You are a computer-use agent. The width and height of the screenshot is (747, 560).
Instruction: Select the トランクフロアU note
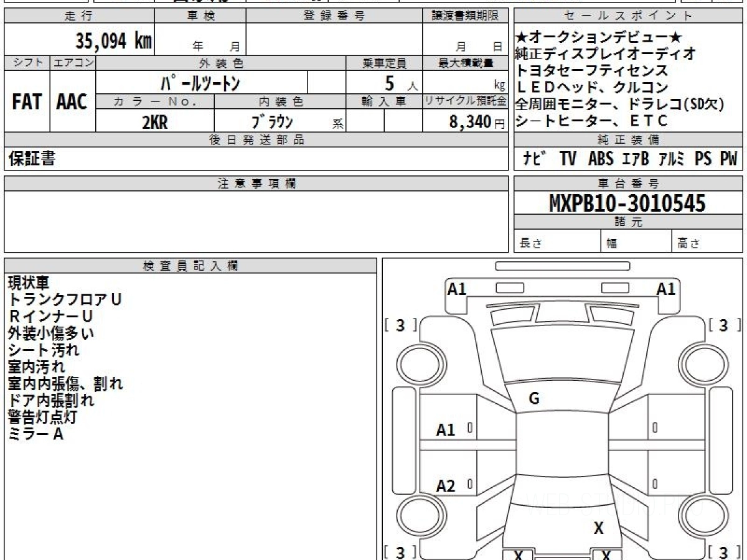pos(64,299)
